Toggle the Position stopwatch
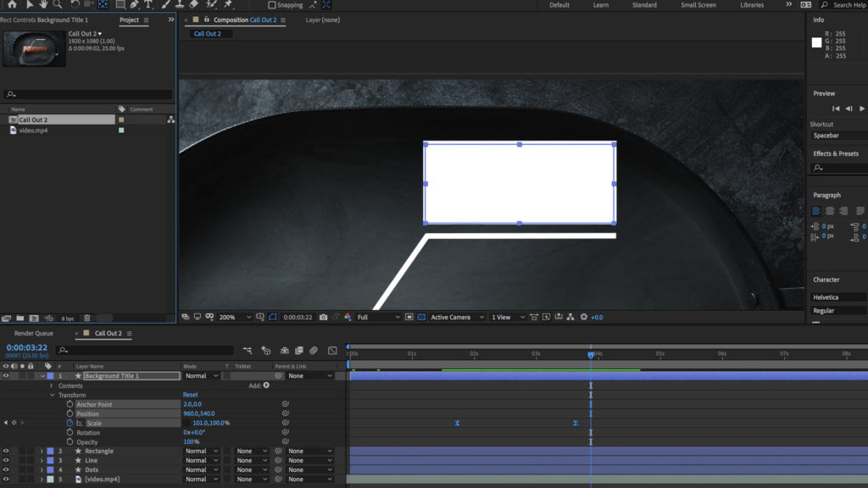 coord(70,414)
